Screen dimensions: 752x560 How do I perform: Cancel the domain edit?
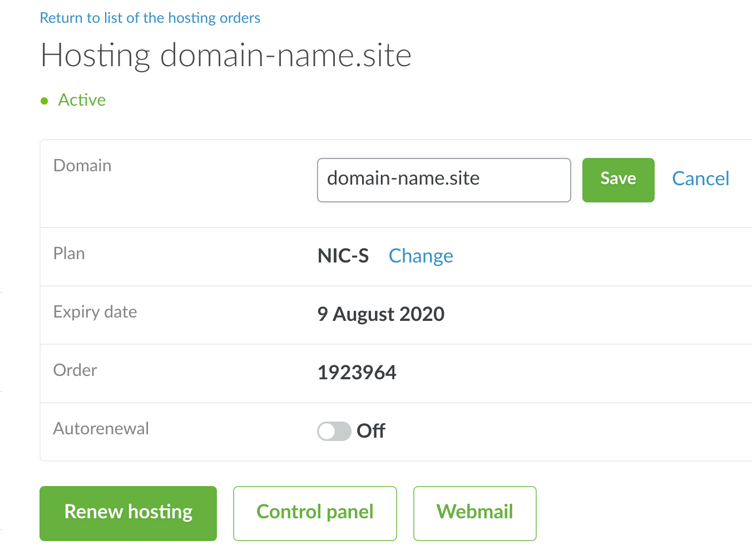(700, 179)
